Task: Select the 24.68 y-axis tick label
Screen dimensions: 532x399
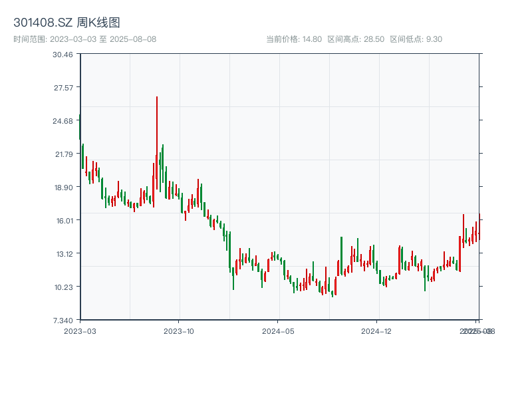Action: click(x=63, y=120)
